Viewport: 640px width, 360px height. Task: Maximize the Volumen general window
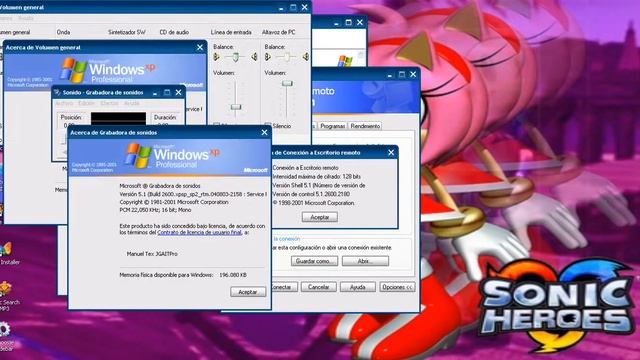coord(293,7)
